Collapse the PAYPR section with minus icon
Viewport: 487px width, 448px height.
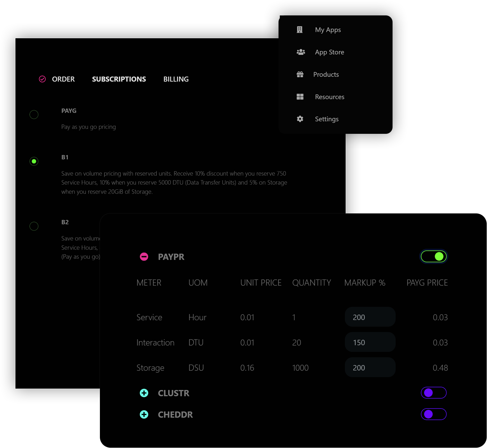144,257
